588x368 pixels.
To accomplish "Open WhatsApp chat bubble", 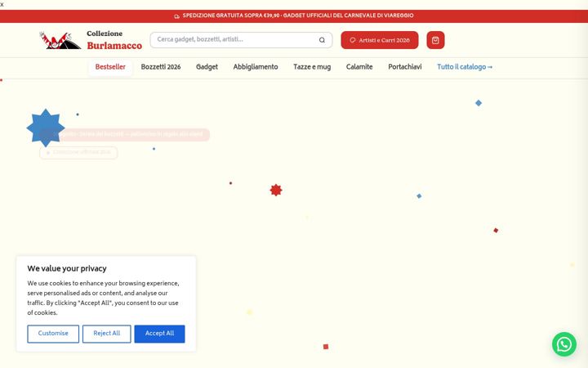I will [564, 344].
